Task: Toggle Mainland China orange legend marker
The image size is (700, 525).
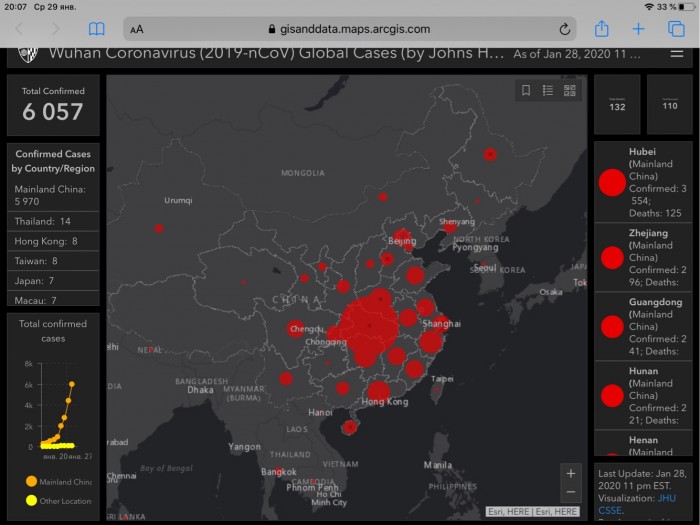Action: (31, 481)
